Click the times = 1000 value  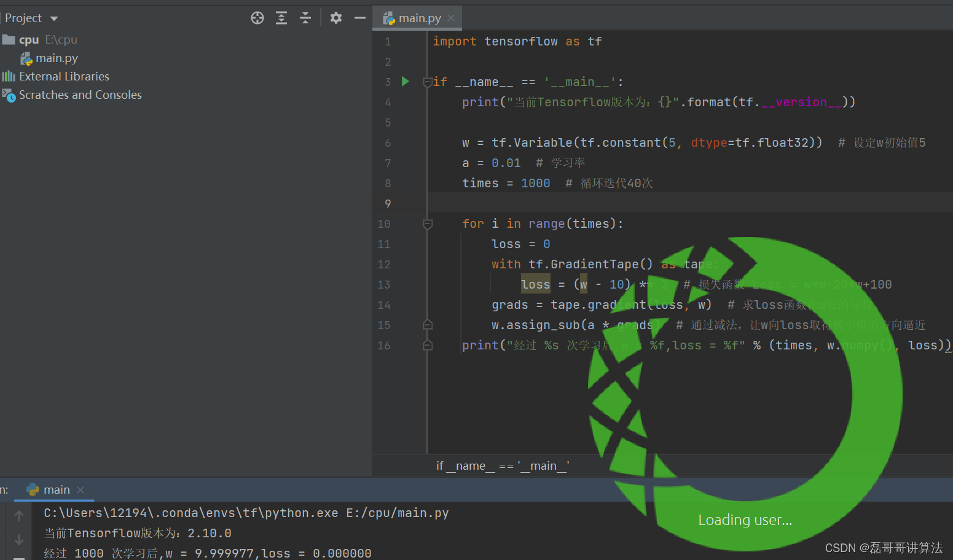point(536,183)
